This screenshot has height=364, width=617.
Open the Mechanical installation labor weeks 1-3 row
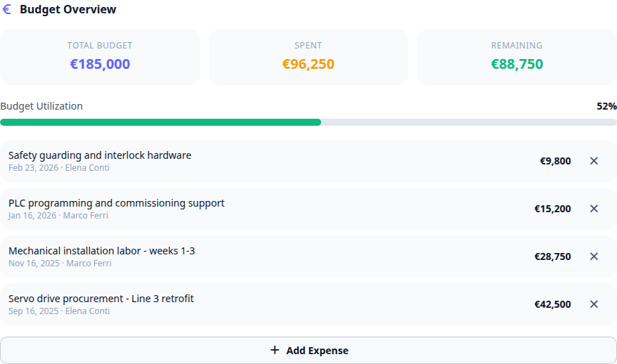308,256
